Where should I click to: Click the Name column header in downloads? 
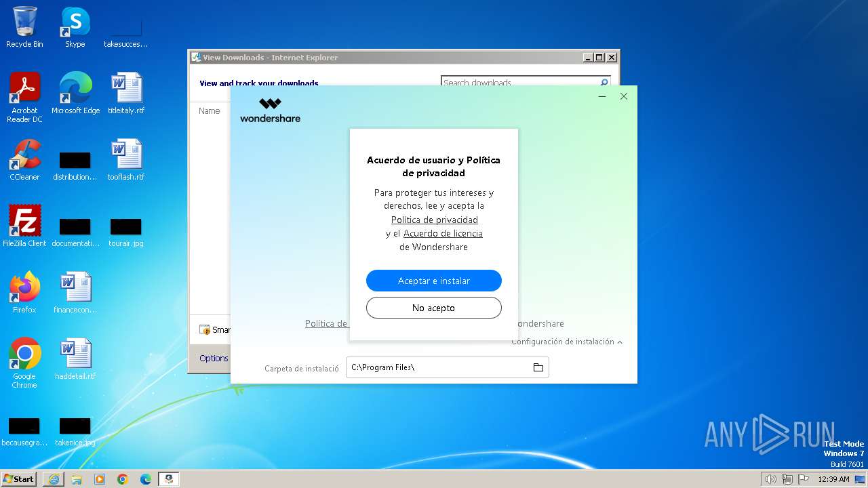pos(210,110)
